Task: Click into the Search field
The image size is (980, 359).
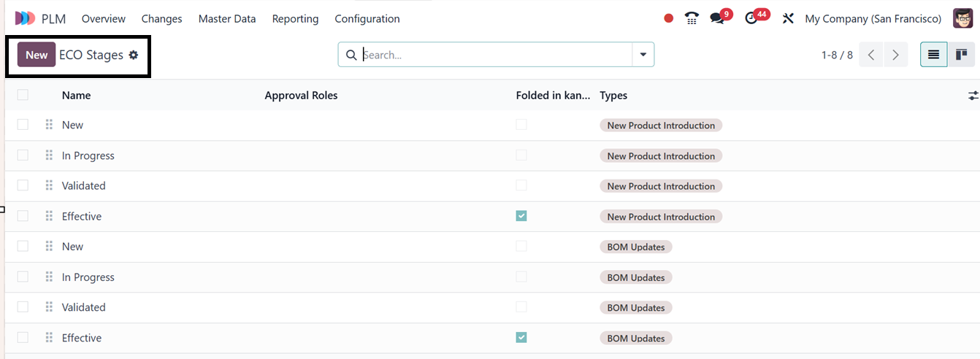Action: 495,55
